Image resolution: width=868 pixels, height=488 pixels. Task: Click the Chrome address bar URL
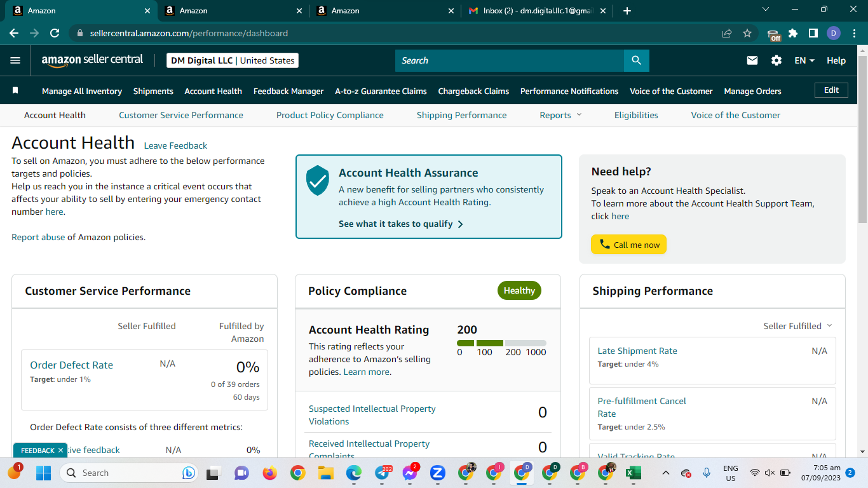coord(189,33)
